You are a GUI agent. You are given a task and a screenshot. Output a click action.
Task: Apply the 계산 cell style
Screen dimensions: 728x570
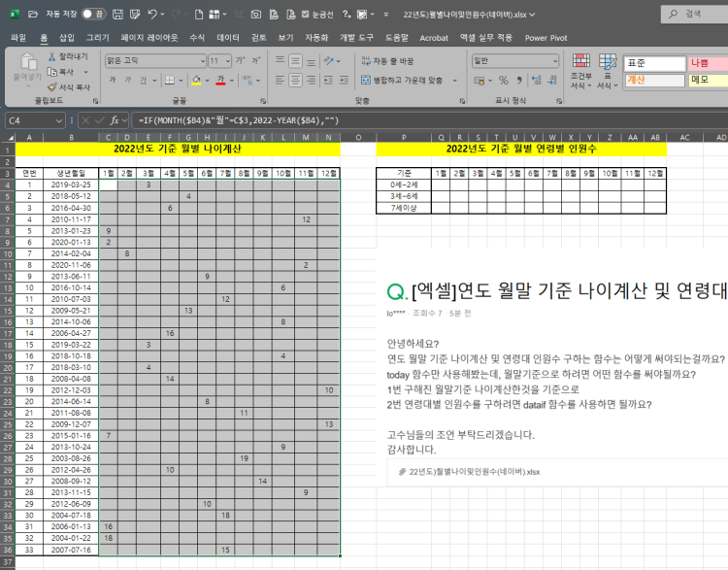tap(654, 80)
